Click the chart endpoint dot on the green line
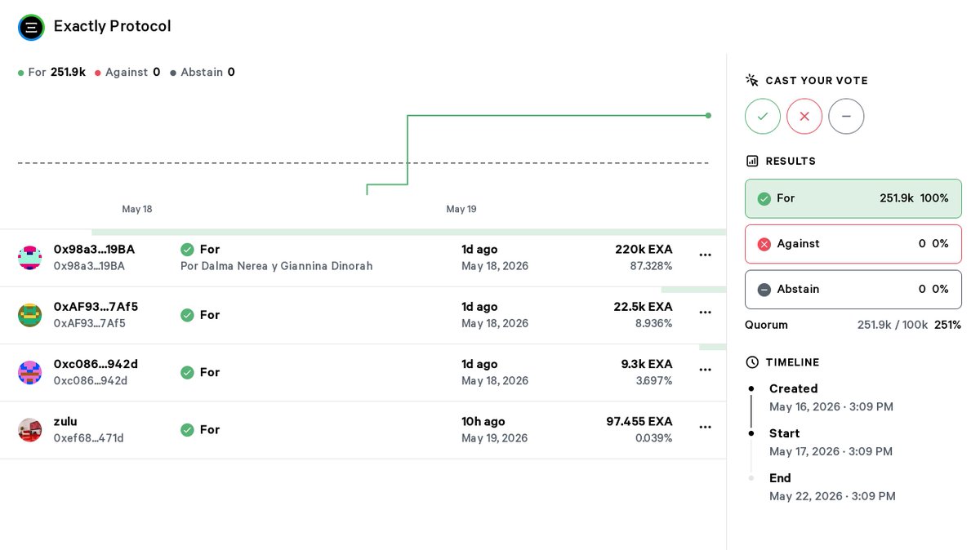 tap(708, 115)
